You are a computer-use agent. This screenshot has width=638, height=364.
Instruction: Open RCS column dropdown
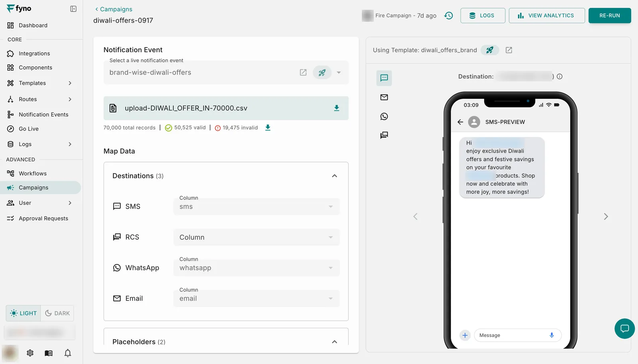[256, 237]
